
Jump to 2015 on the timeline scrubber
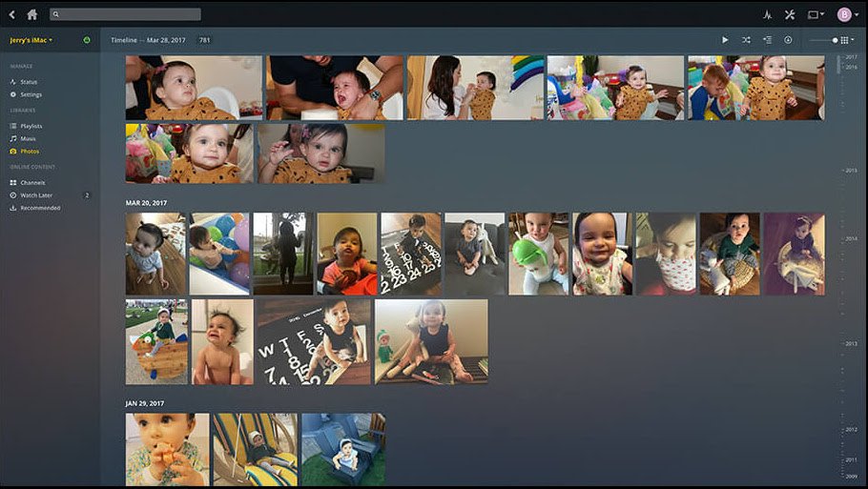pos(852,171)
